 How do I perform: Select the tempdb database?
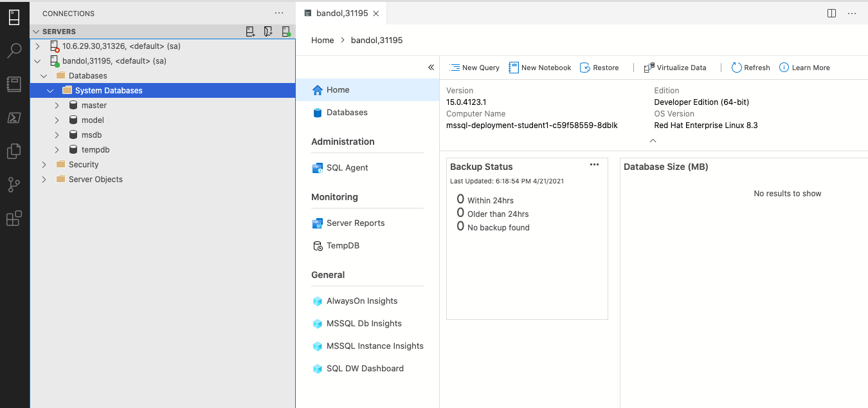click(95, 150)
